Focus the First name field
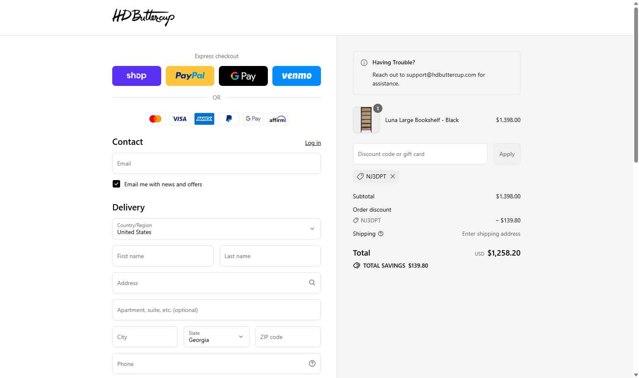The image size is (639, 378). point(163,256)
